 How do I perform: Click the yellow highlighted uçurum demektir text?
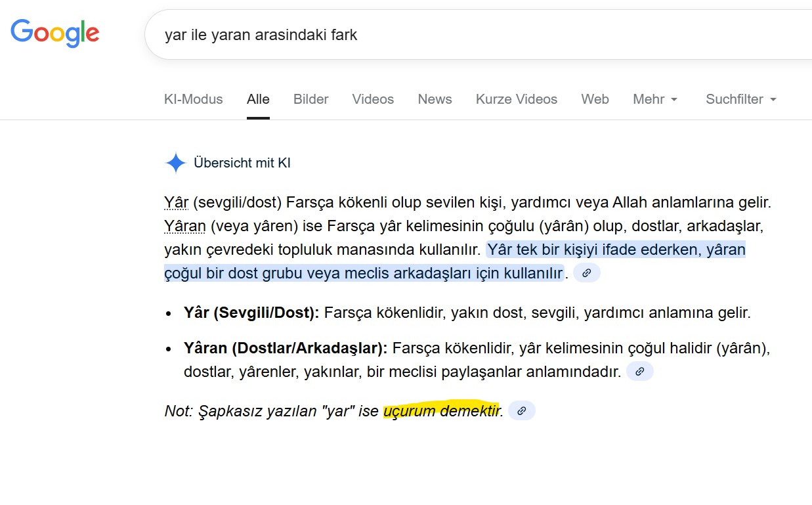[441, 411]
